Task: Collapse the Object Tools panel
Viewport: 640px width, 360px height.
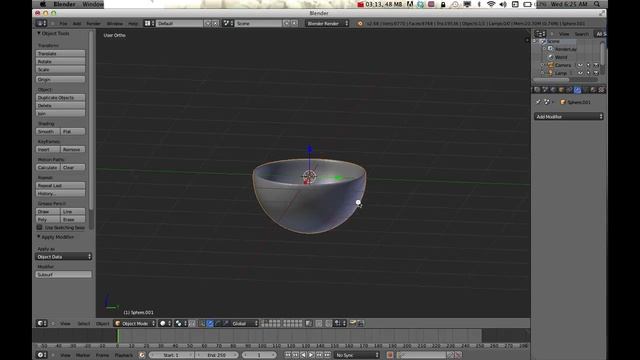Action: tap(39, 33)
